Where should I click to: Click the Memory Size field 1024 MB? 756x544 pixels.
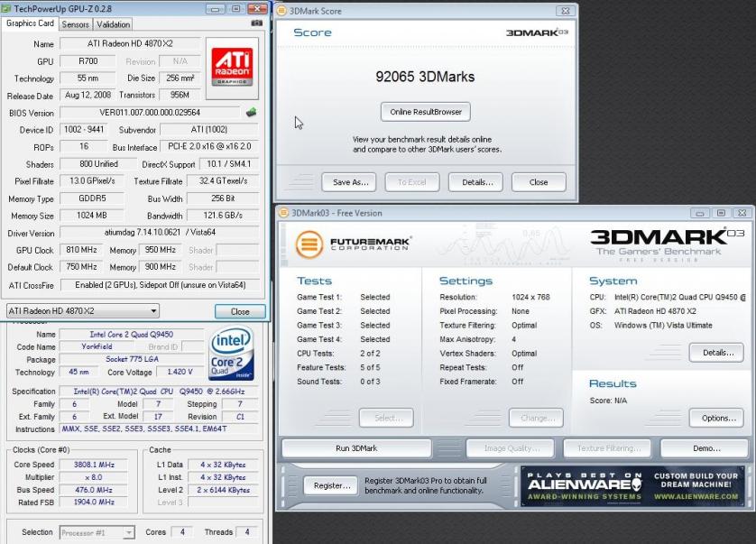[x=92, y=216]
